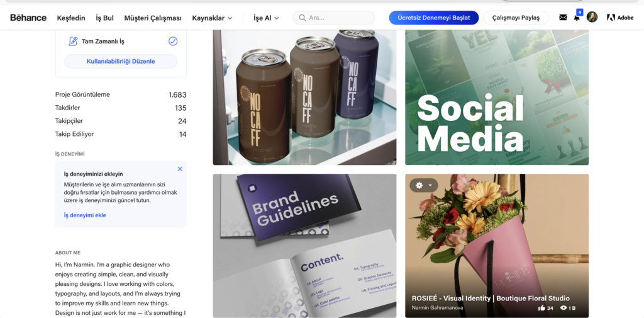The width and height of the screenshot is (644, 318).
Task: Click Kullanılabilirliği Düzenle button
Action: pyautogui.click(x=121, y=61)
